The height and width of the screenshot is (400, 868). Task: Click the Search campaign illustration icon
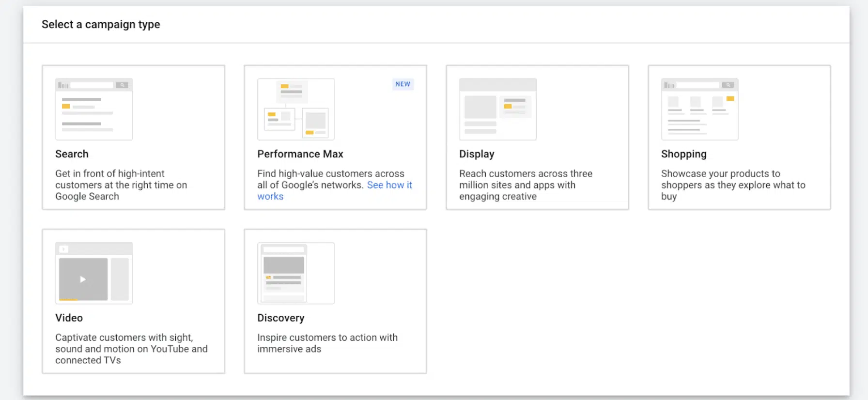pos(93,109)
